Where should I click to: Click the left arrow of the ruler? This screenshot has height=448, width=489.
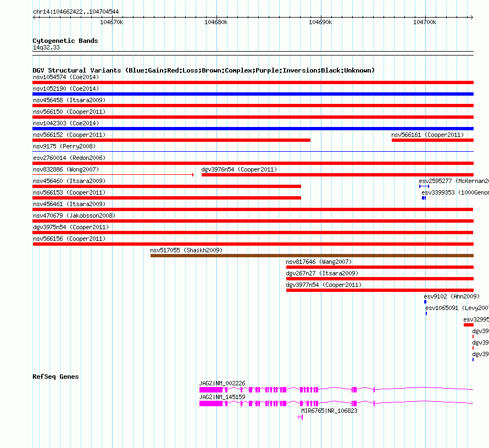[x=35, y=17]
